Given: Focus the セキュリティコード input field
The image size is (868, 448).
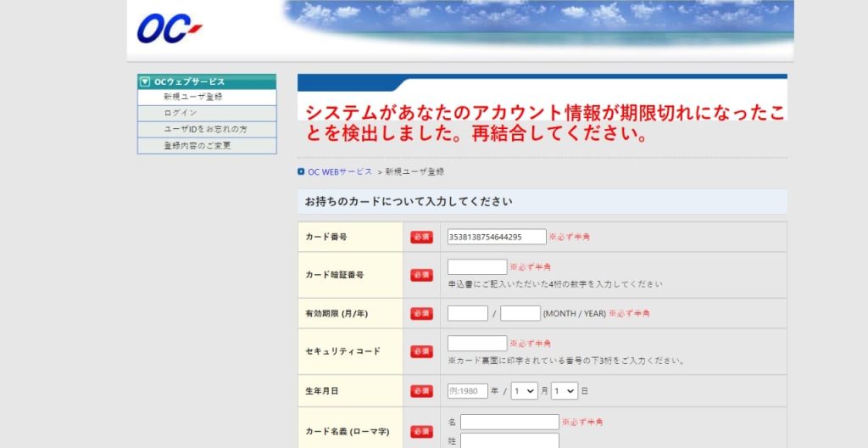Looking at the screenshot, I should click(x=477, y=343).
